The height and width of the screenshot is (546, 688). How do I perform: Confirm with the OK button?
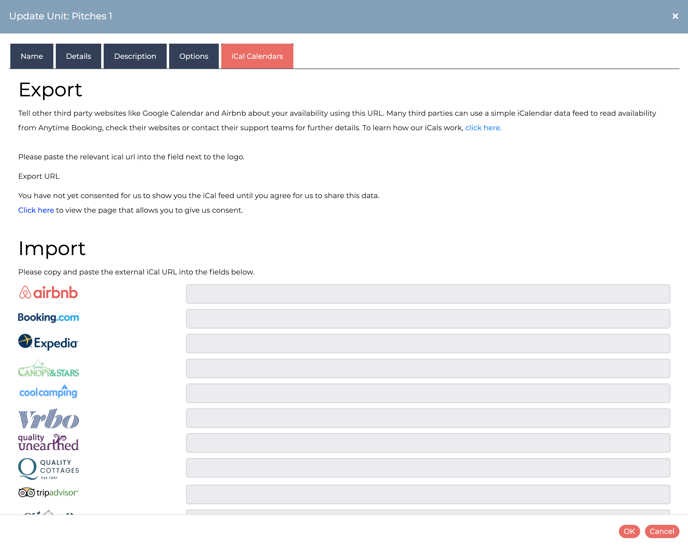[629, 532]
